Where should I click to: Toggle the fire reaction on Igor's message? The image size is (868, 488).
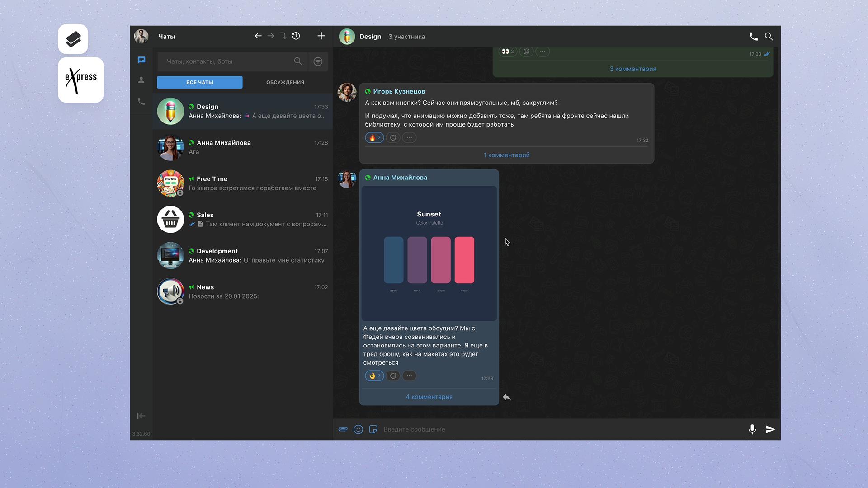tap(374, 138)
